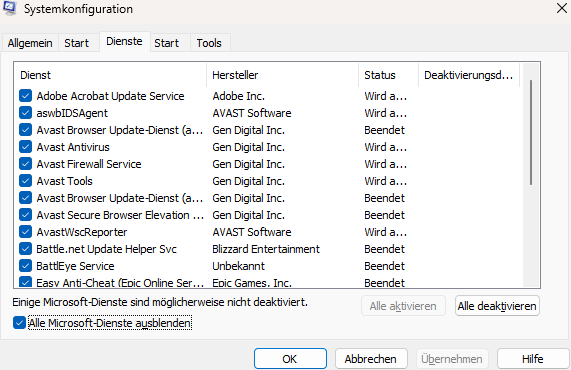
Task: Open the Start tab beside Tools
Action: (x=166, y=43)
